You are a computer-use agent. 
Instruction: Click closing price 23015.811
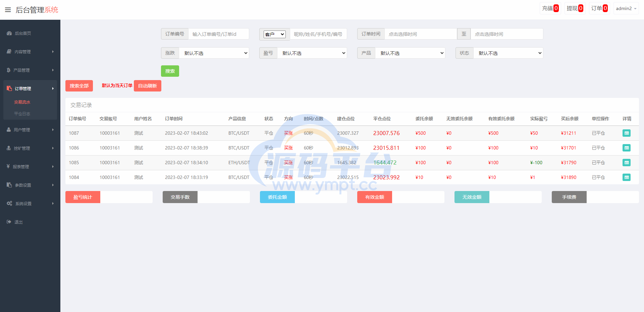point(386,148)
